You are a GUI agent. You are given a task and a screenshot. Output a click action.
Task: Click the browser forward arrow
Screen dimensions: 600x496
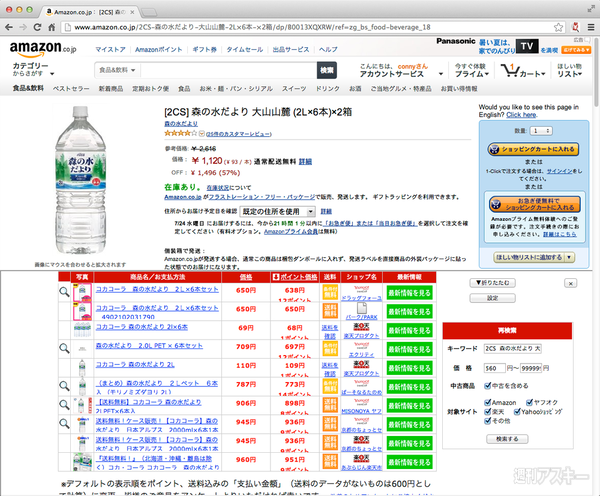coord(23,27)
